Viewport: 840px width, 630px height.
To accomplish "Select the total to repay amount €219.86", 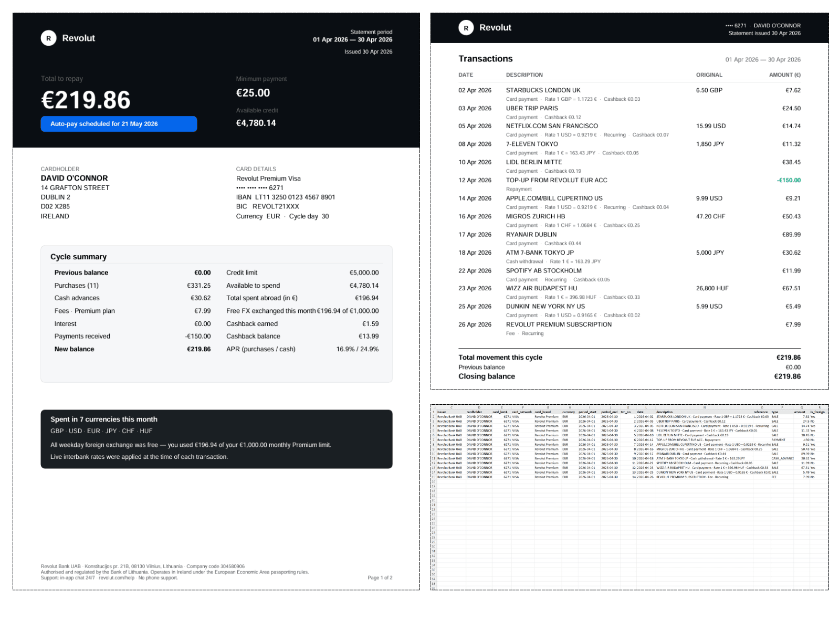I will (x=86, y=100).
